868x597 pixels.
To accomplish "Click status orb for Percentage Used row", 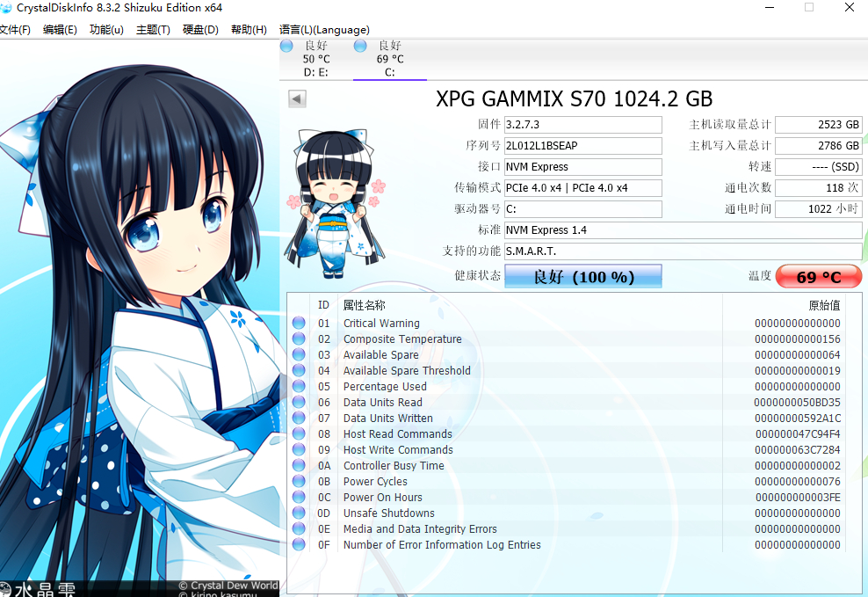I will click(299, 386).
